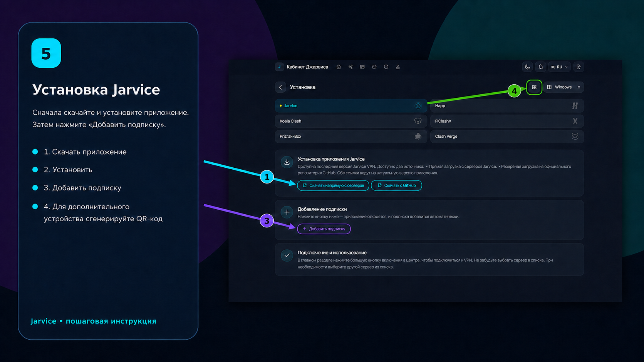Click the 1. Скачать приложение list item
Image resolution: width=644 pixels, height=362 pixels.
[x=85, y=152]
